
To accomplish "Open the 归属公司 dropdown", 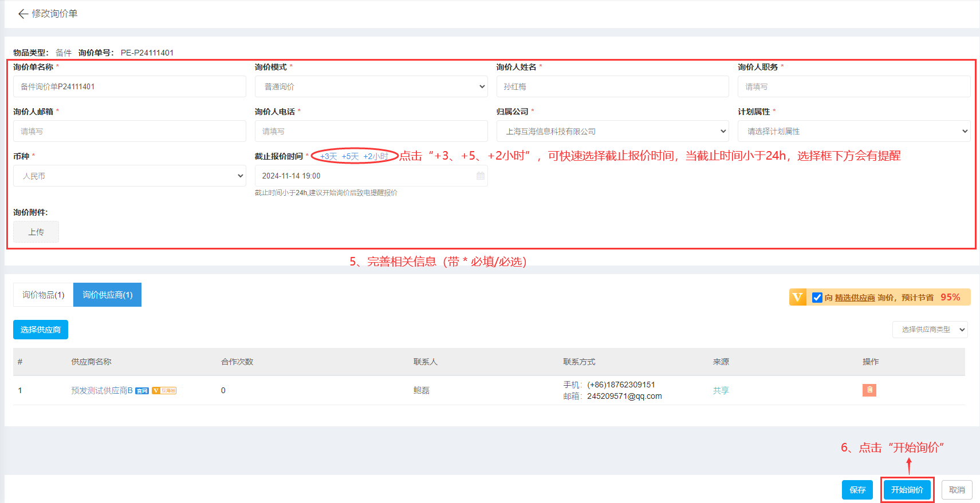I will (612, 131).
